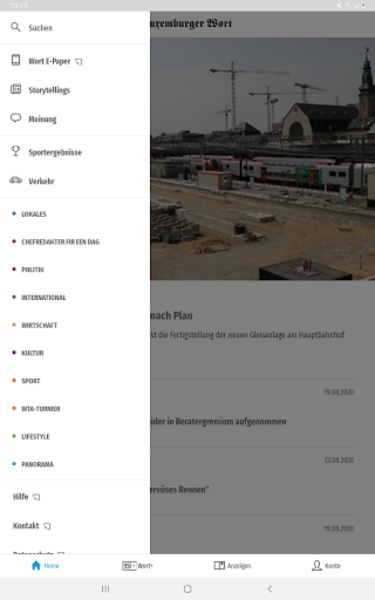Tap the Home house icon
This screenshot has width=375, height=600.
[x=36, y=565]
